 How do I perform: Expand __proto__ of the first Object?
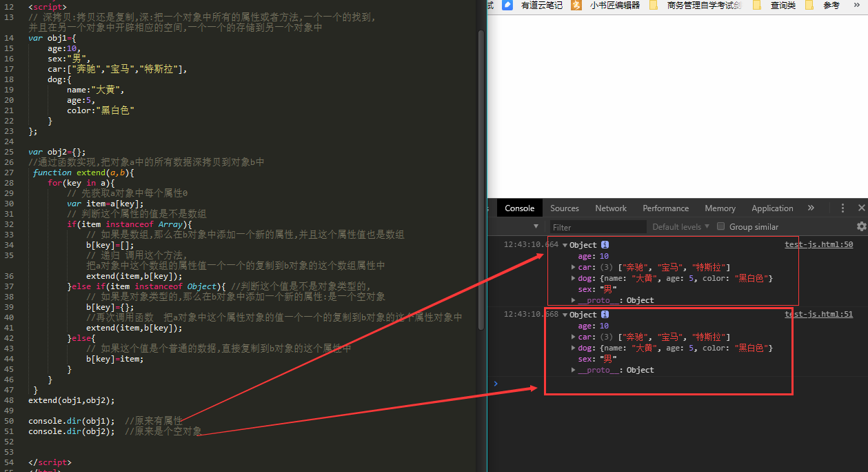pos(574,300)
